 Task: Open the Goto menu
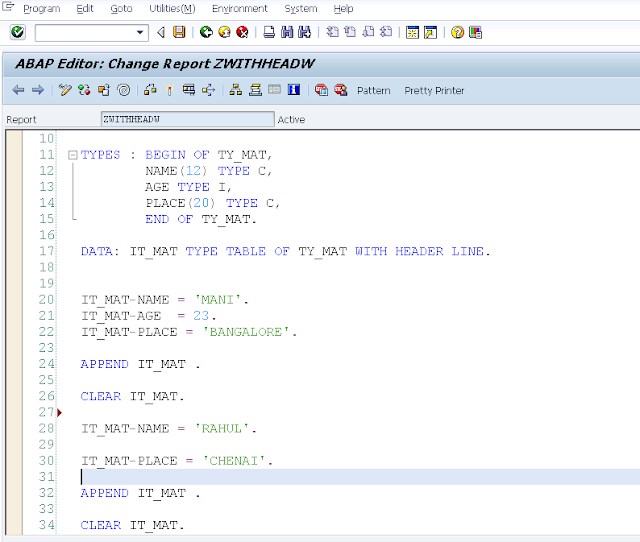click(x=121, y=9)
